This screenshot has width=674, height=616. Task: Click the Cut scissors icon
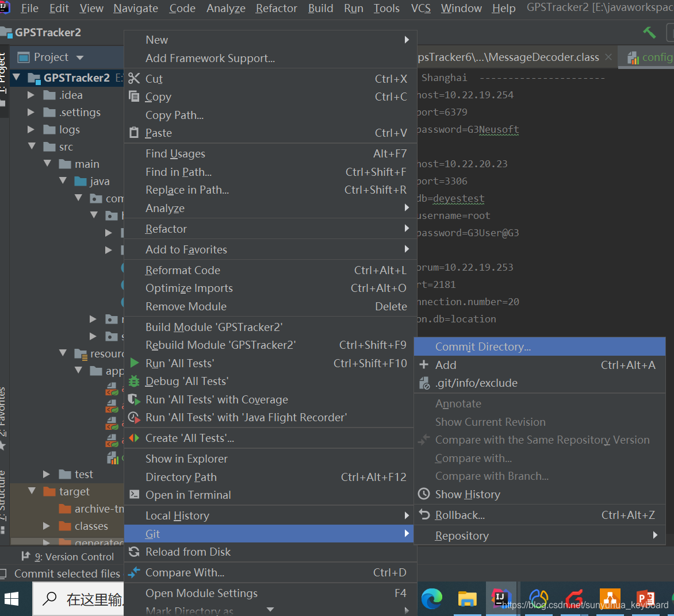(134, 79)
